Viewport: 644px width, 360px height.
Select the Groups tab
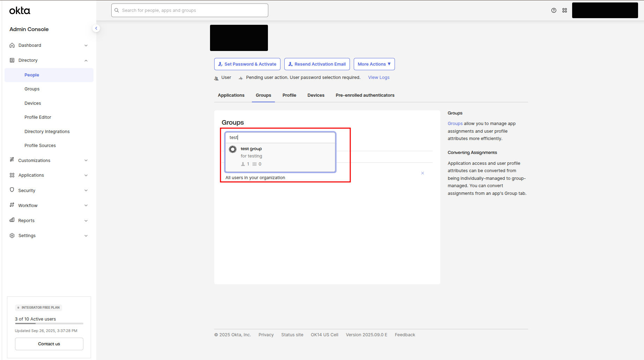[x=263, y=95]
